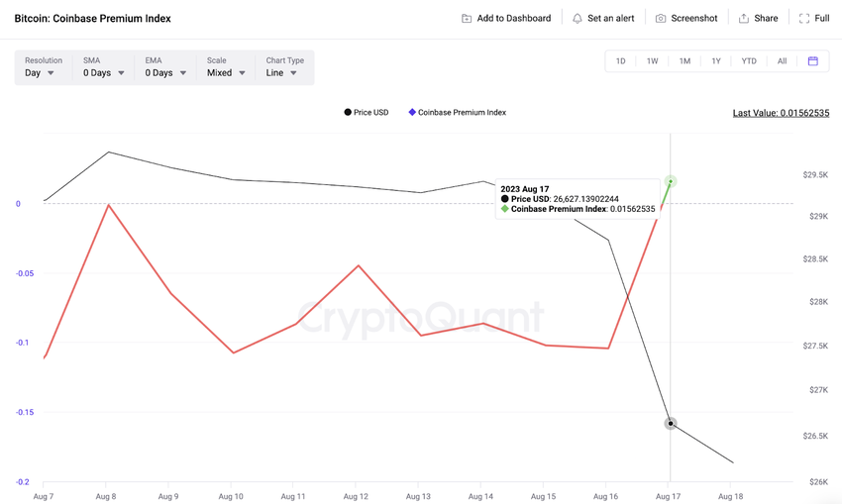Click the Aug 18 x-axis label
Image resolution: width=842 pixels, height=504 pixels.
731,496
